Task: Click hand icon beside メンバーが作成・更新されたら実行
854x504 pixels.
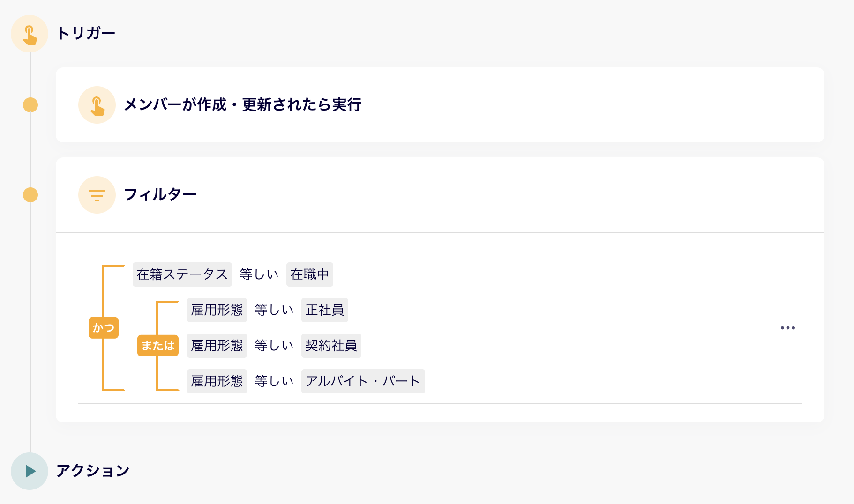Action: tap(97, 105)
